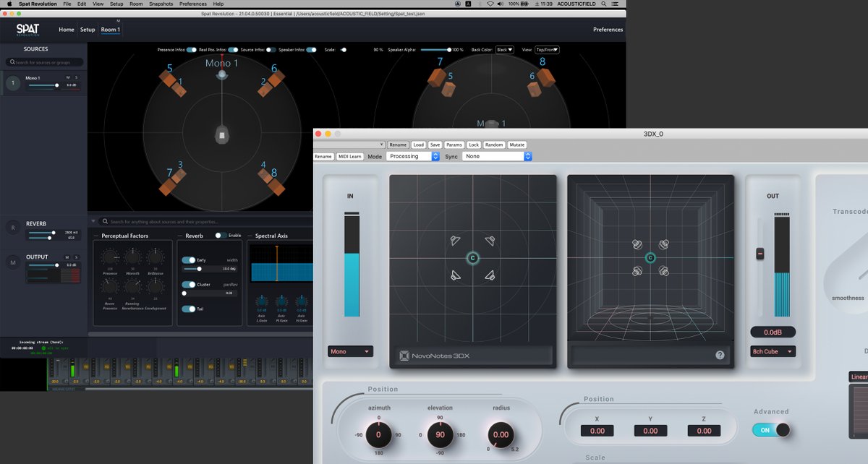
Task: Open the Preferences menu in menu bar
Action: (x=193, y=4)
